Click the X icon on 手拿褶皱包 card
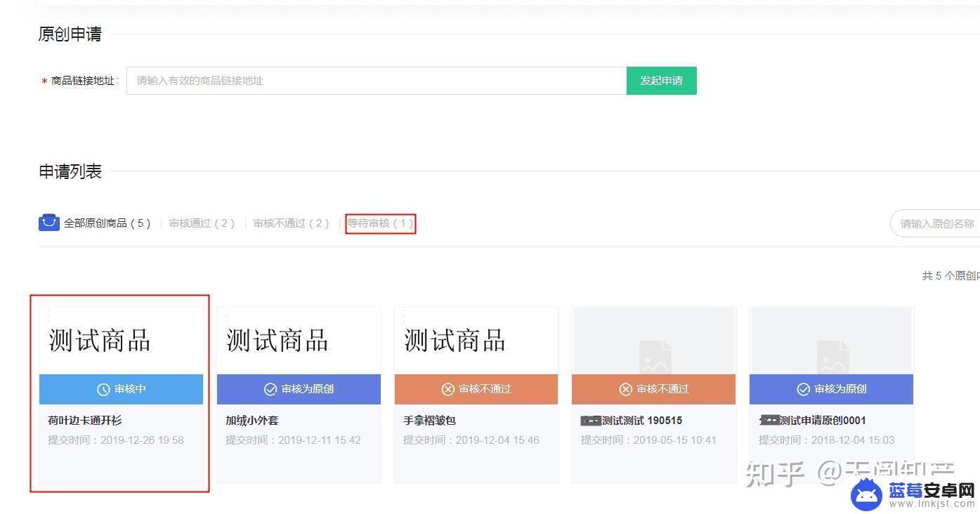 pos(448,389)
